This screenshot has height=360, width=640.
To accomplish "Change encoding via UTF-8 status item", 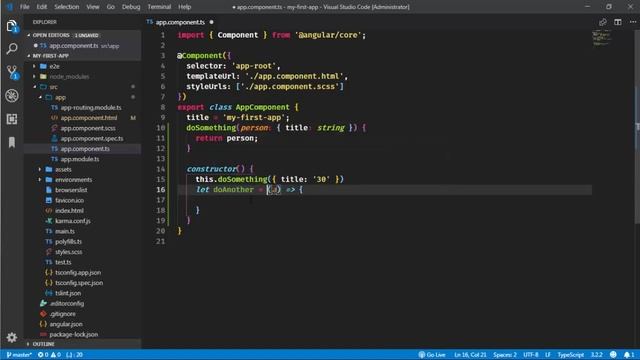I will tap(531, 355).
